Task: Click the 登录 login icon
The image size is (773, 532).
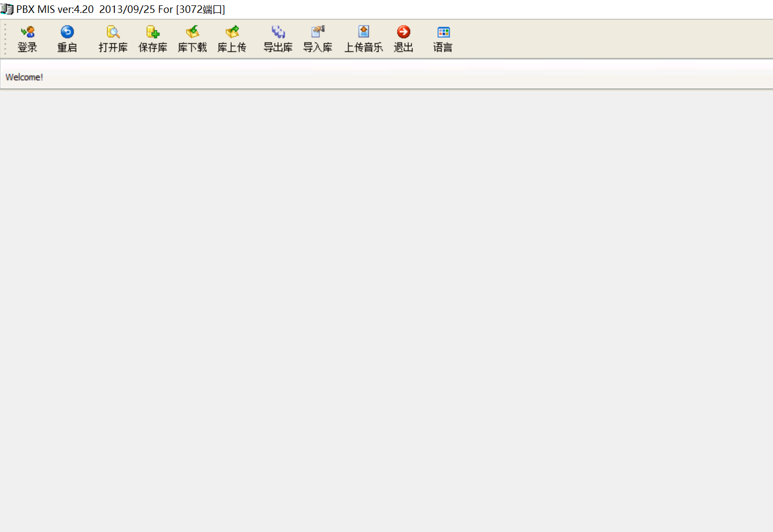Action: click(27, 39)
